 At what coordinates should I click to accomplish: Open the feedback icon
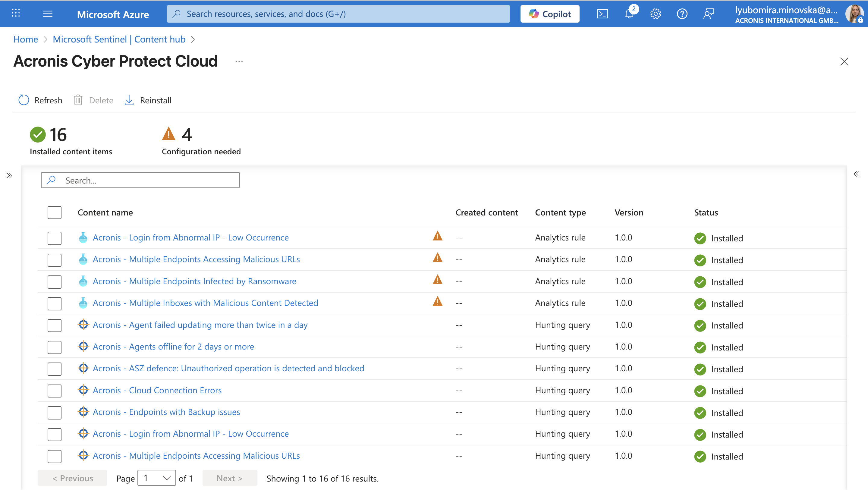(x=708, y=14)
